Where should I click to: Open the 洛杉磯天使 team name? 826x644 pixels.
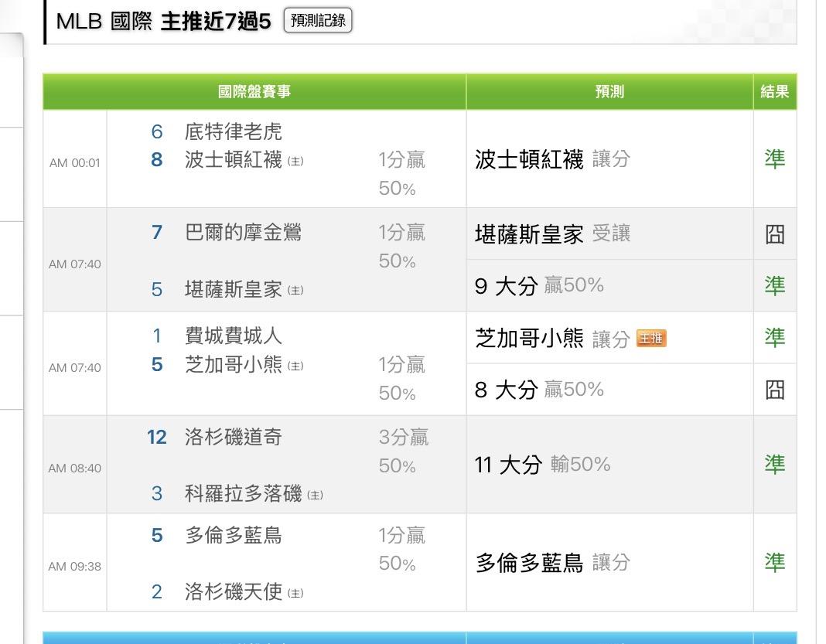[234, 592]
